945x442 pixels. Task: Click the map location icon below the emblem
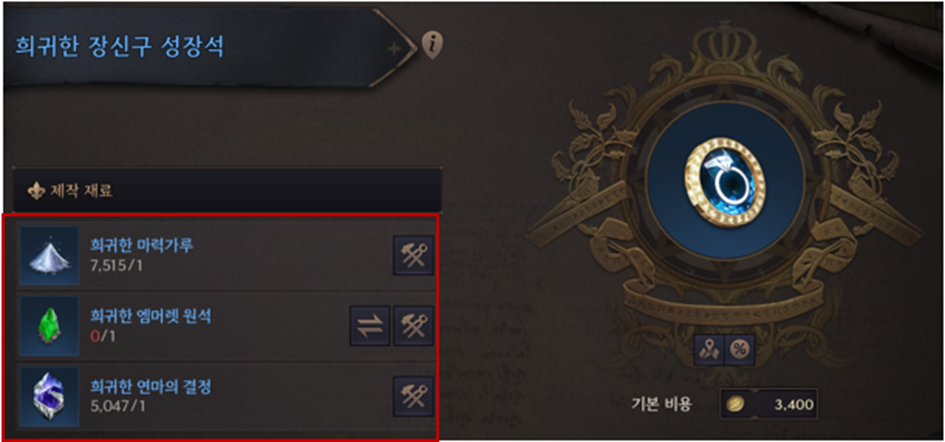coord(709,350)
